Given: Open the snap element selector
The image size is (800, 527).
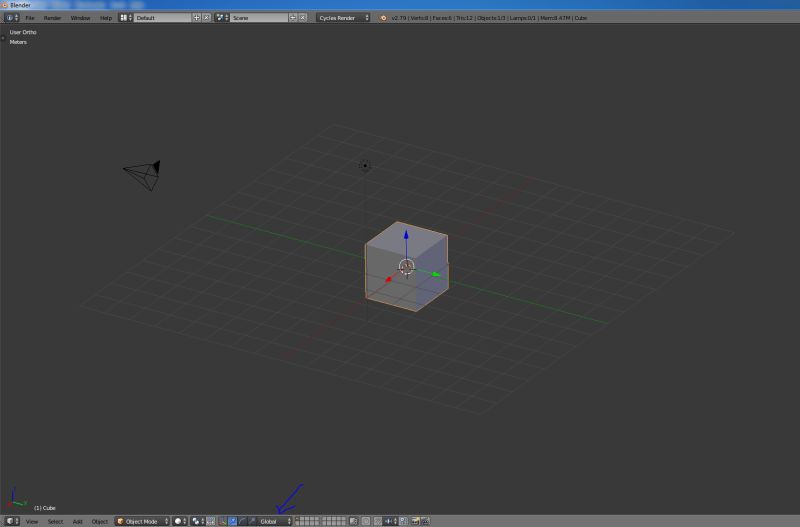Looking at the screenshot, I should tap(390, 521).
